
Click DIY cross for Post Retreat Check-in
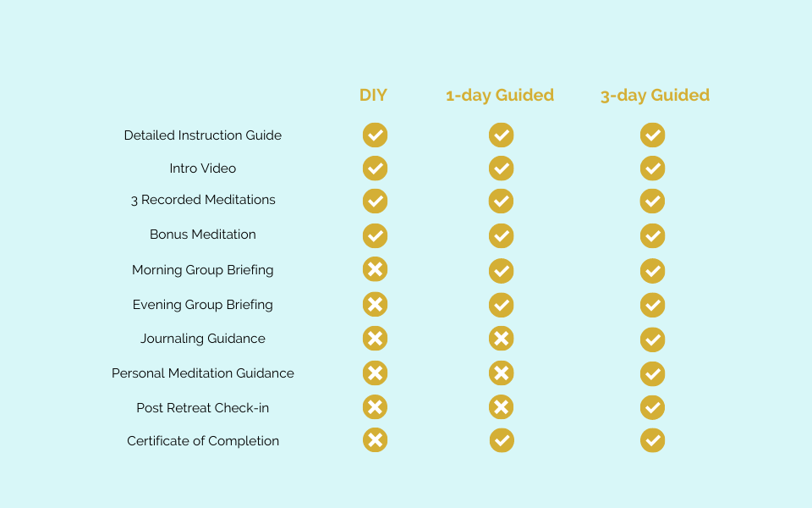click(x=375, y=407)
